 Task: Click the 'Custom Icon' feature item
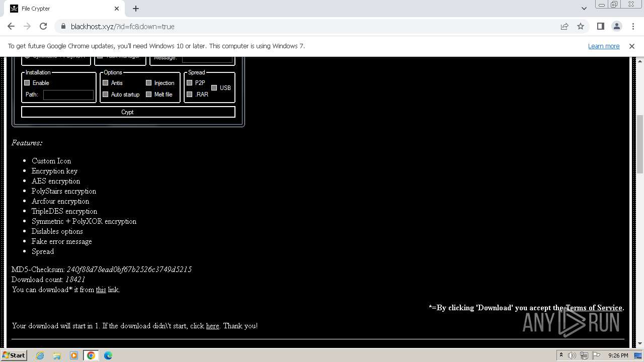51,161
